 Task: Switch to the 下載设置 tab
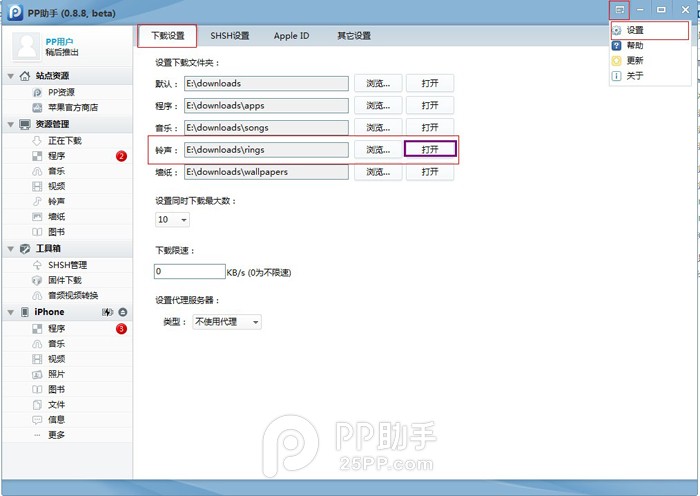point(167,36)
